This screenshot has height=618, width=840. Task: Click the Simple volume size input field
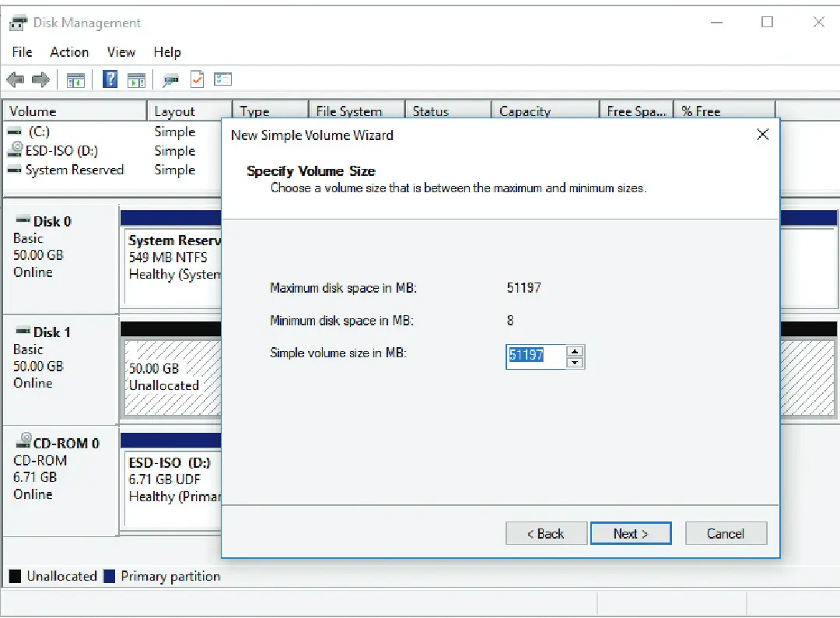(x=535, y=356)
